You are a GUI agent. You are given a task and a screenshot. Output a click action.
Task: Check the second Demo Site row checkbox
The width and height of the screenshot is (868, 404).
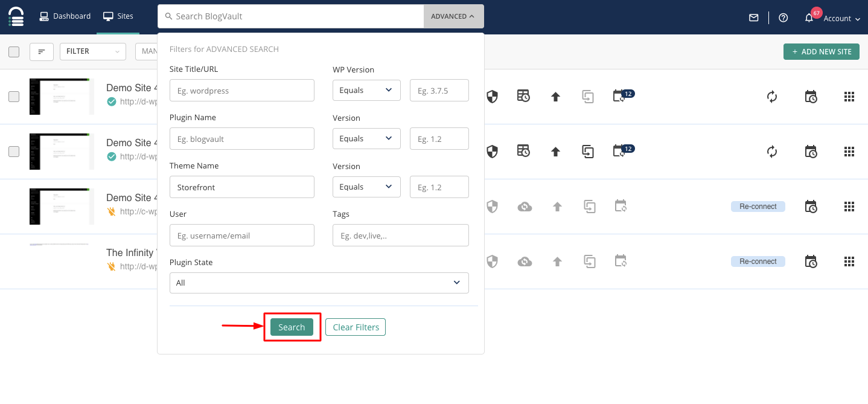14,152
